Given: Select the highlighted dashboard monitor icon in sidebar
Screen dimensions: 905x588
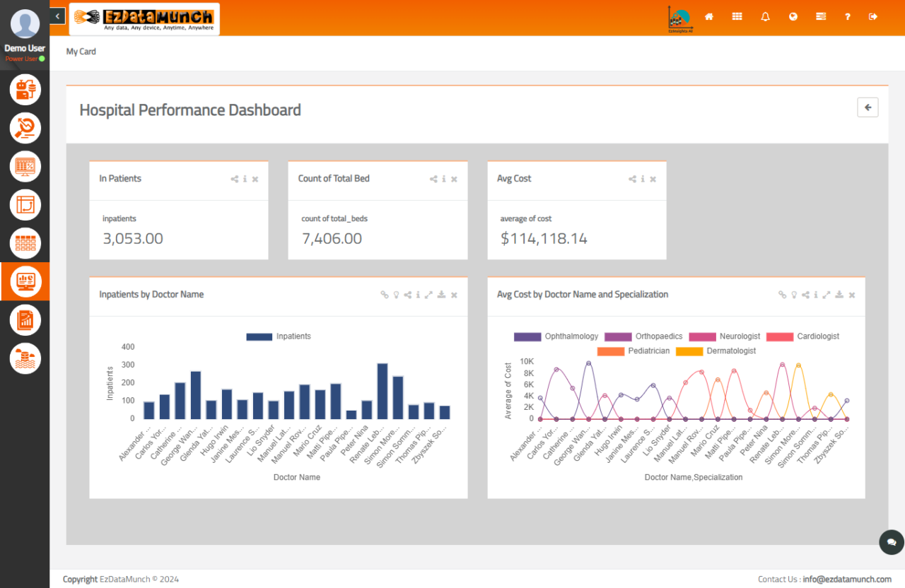Looking at the screenshot, I should [25, 281].
